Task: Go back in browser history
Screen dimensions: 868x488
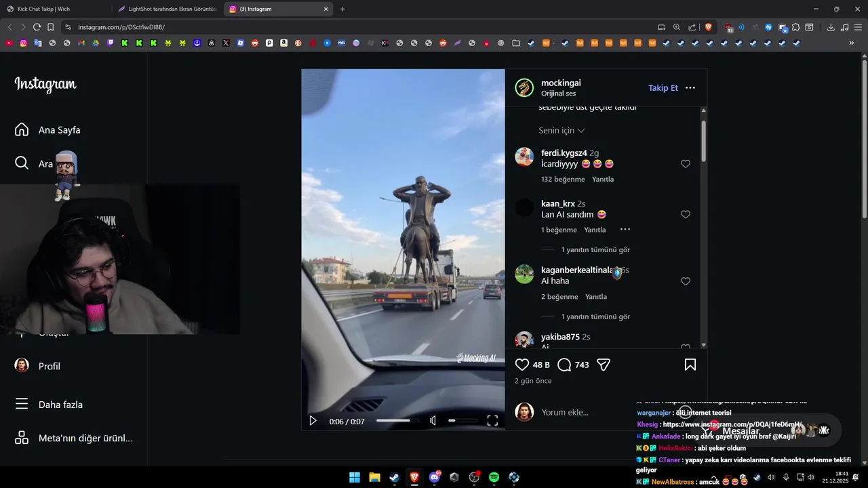Action: pos(9,27)
